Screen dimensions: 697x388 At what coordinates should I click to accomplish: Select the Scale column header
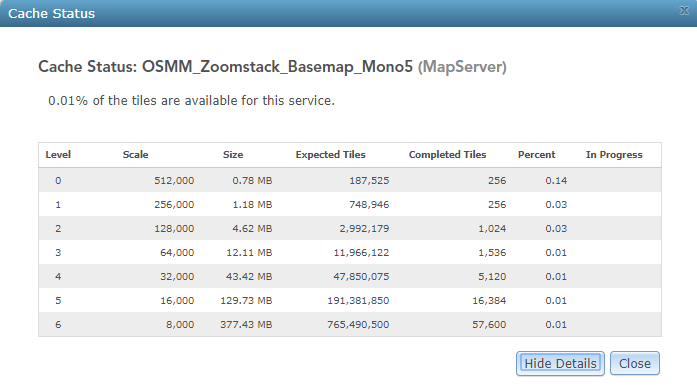(136, 155)
